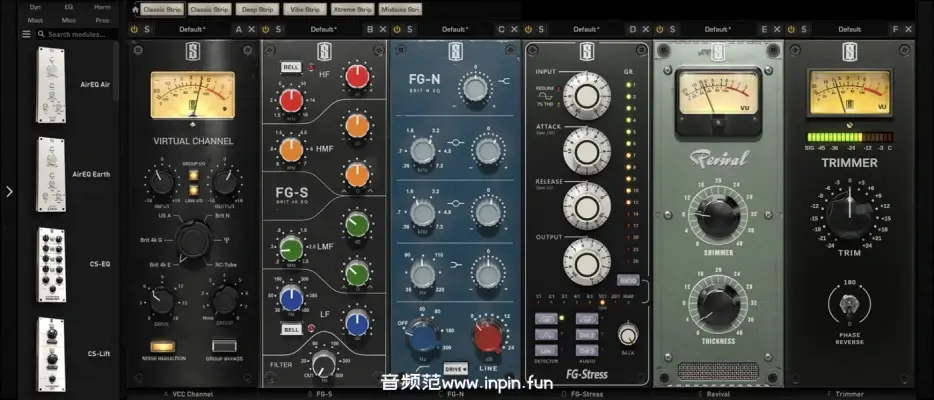Toggle the Phase Reverse switch on Trimmer

(849, 303)
